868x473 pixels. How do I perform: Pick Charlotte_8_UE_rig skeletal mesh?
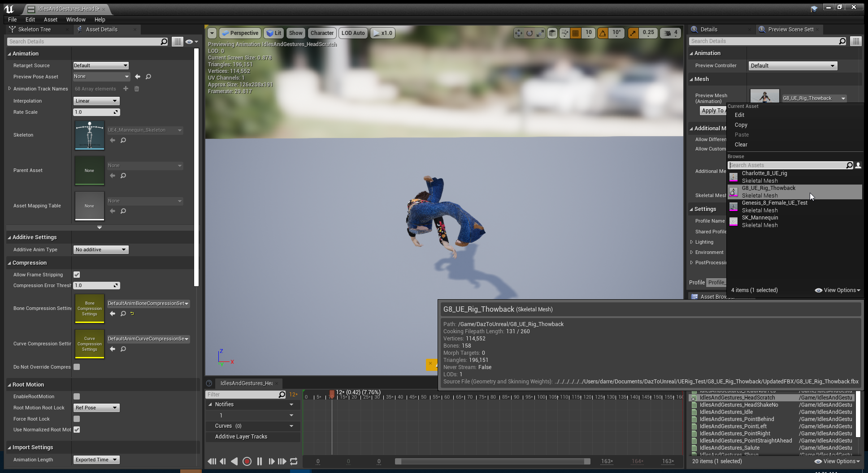[x=794, y=177]
